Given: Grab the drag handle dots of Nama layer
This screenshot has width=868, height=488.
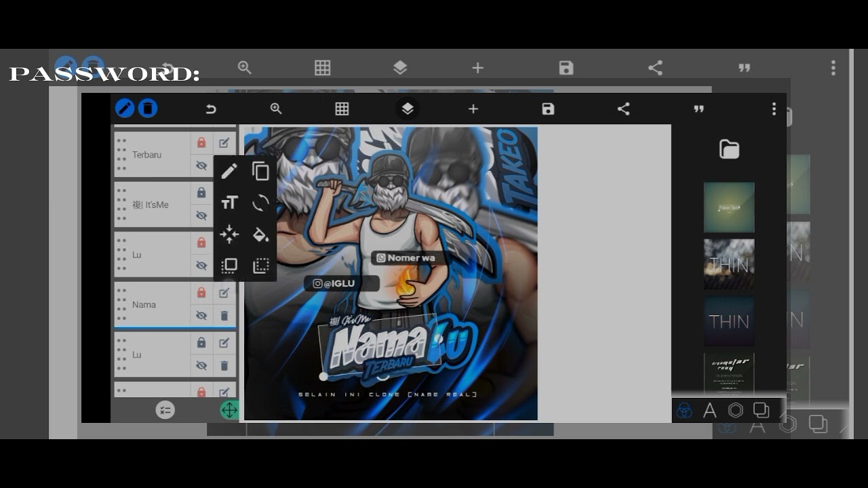Looking at the screenshot, I should [x=121, y=304].
